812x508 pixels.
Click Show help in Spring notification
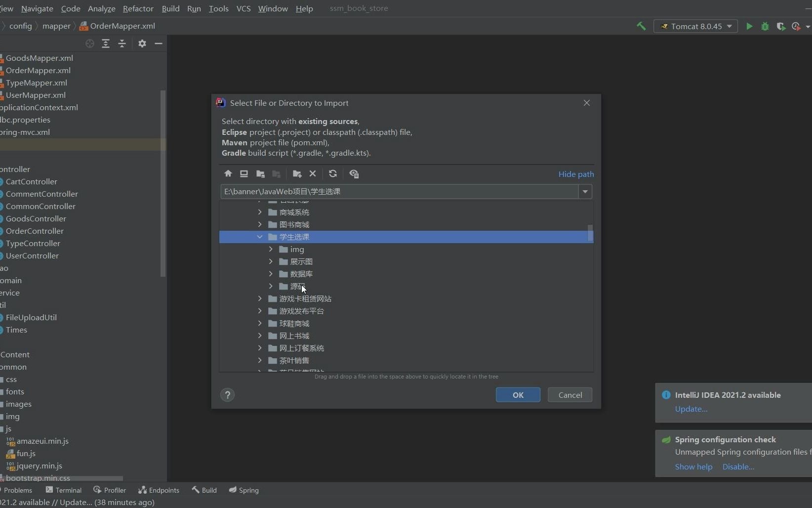point(693,466)
